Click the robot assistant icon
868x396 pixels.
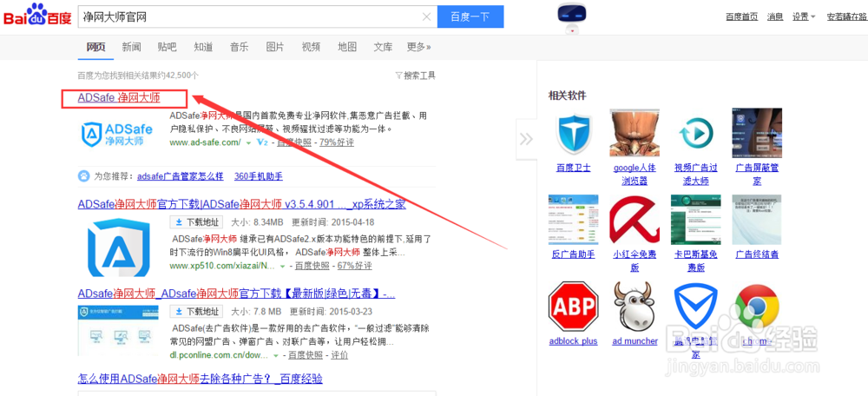[x=572, y=17]
